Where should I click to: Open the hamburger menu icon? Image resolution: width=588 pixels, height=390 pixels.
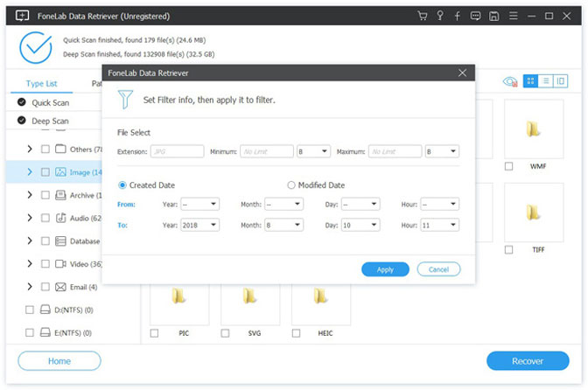[513, 16]
